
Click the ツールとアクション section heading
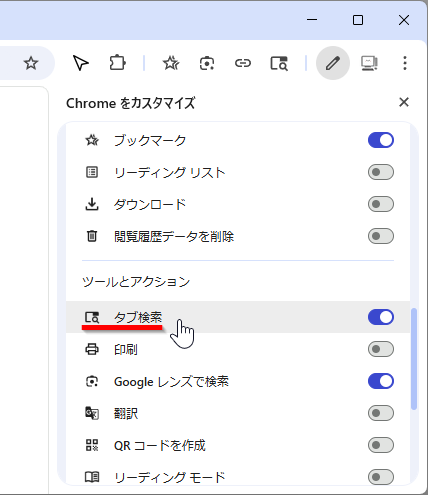click(136, 282)
